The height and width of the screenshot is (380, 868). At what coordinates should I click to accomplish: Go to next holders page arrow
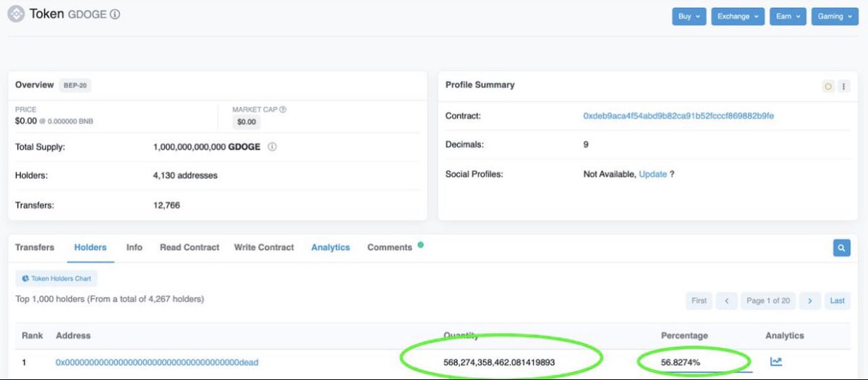[x=810, y=301]
